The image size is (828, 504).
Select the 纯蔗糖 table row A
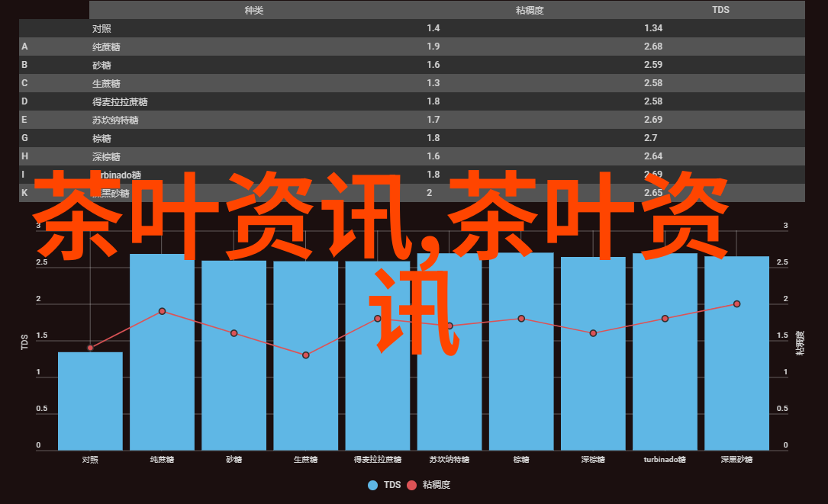coord(412,47)
